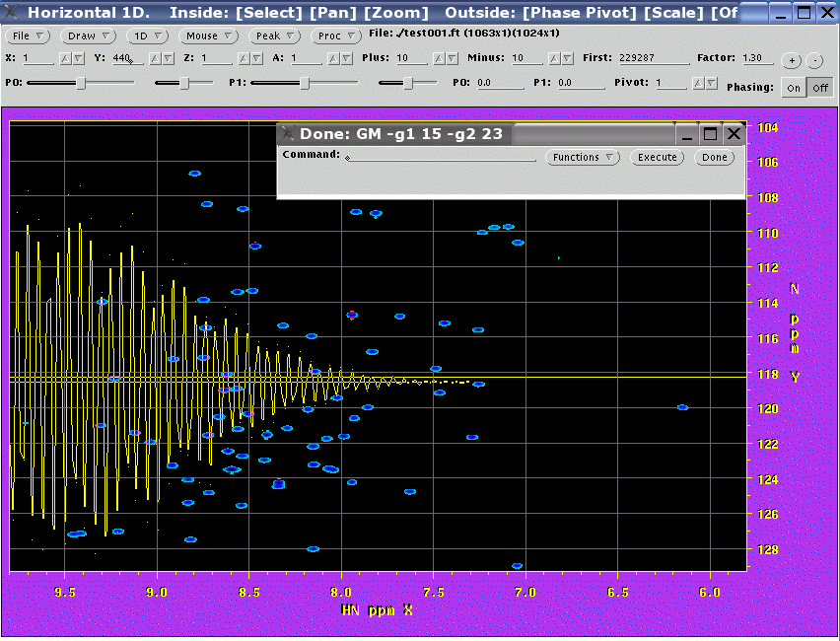
Task: Click the coarse P0 phase slider handle
Action: click(81, 83)
